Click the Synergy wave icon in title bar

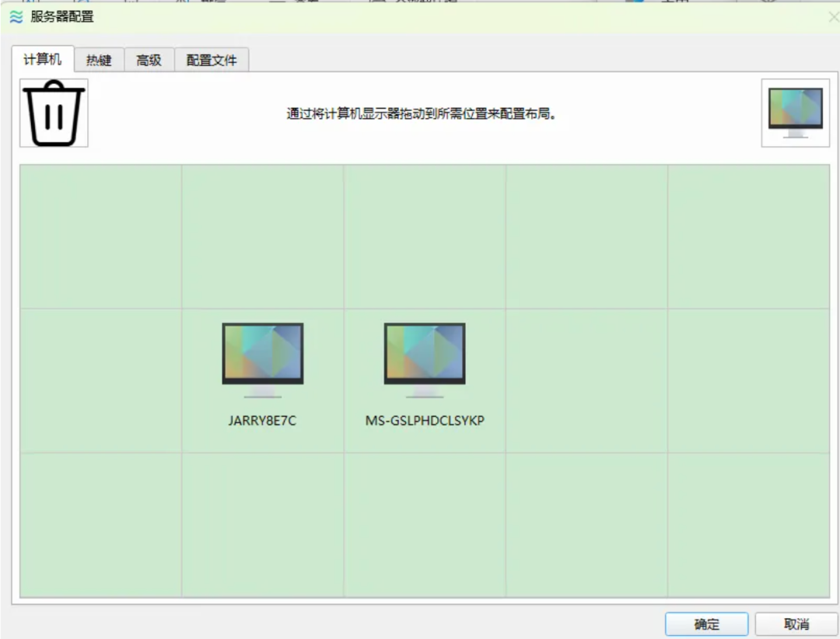(x=16, y=16)
